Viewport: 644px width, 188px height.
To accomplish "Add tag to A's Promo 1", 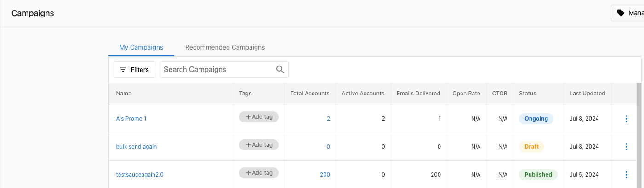I will 259,117.
